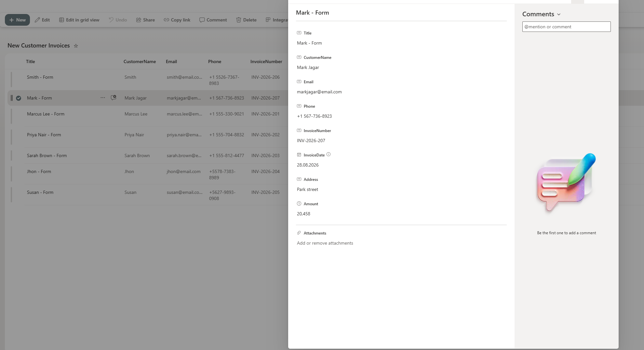Click the Comment toolbar button
The height and width of the screenshot is (350, 644).
[x=213, y=20]
